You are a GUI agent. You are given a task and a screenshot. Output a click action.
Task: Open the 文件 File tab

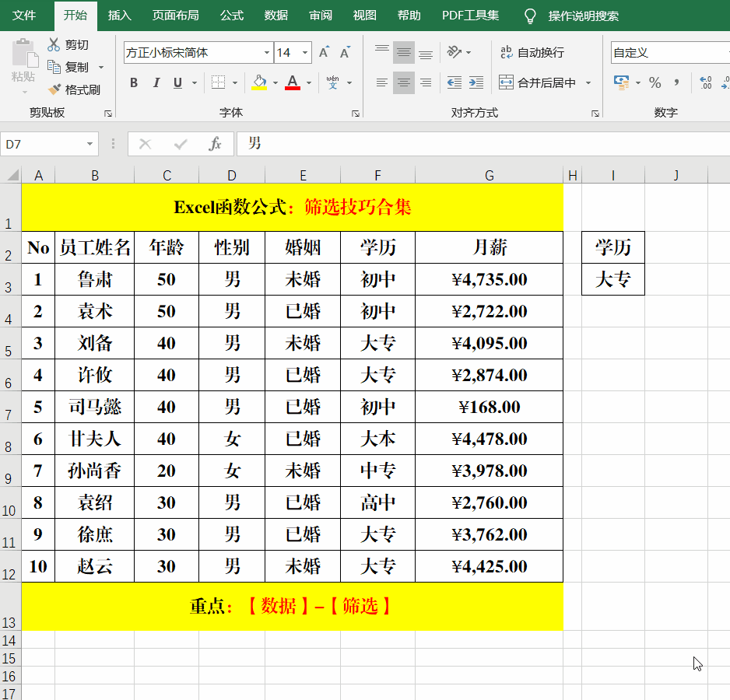click(x=24, y=16)
